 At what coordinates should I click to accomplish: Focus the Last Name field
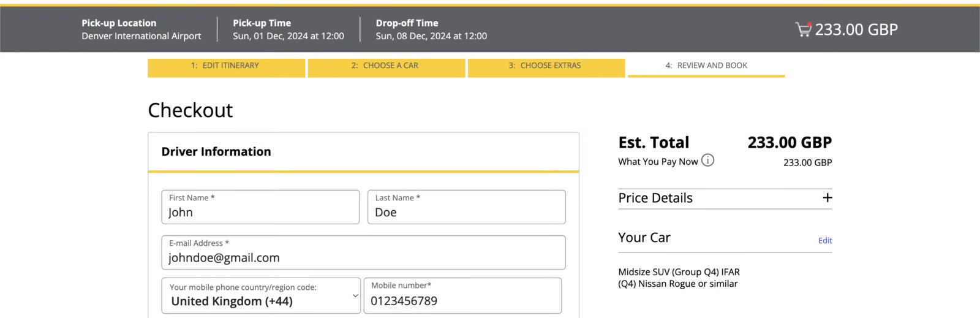click(466, 207)
